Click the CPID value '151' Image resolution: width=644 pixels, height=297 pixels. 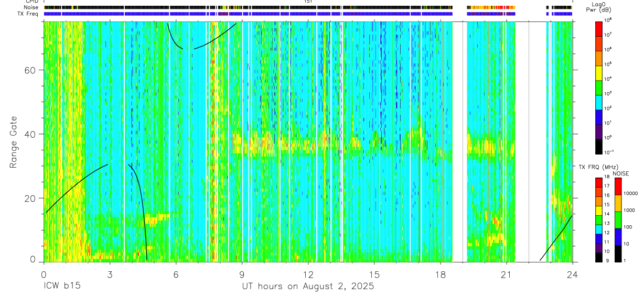tap(308, 2)
